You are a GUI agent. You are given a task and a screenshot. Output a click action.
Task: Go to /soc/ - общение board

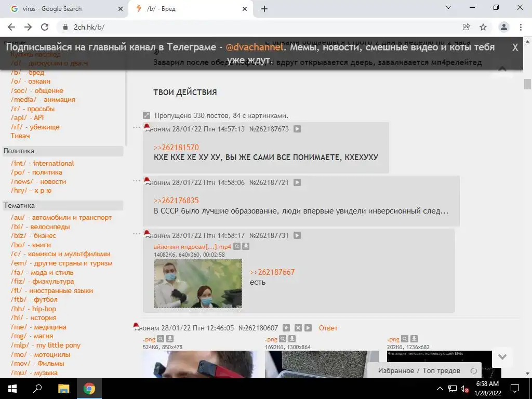click(37, 90)
